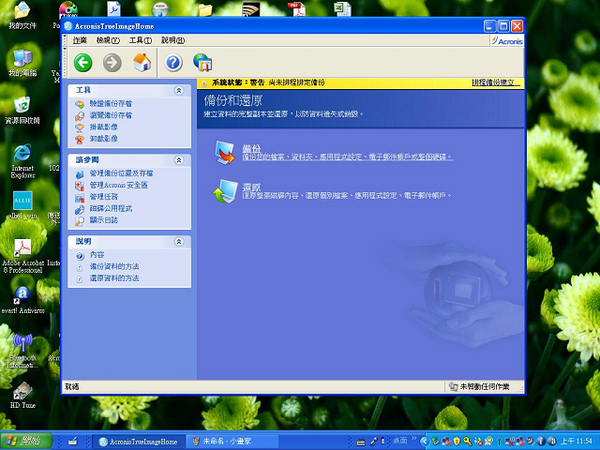The image size is (600, 450).
Task: Open 我的電腦 desktop icon
Action: (22, 63)
